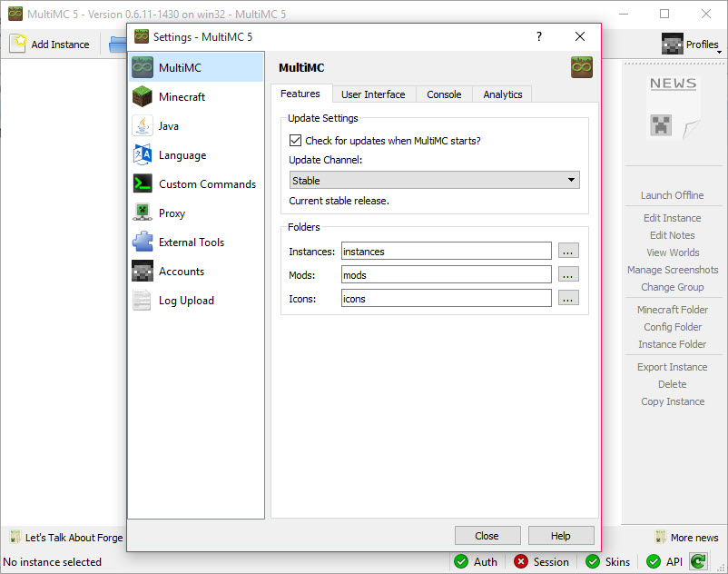Click the More news link

point(694,538)
